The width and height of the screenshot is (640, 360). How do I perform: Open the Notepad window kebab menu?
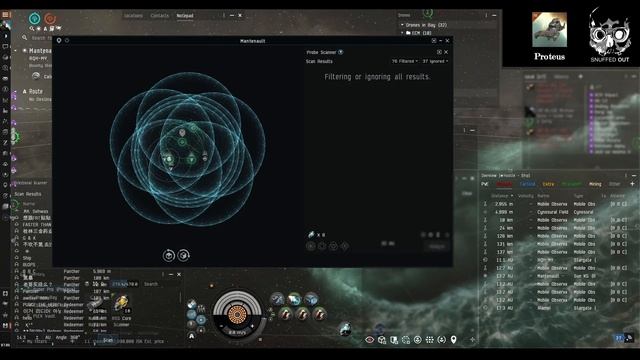pos(223,16)
